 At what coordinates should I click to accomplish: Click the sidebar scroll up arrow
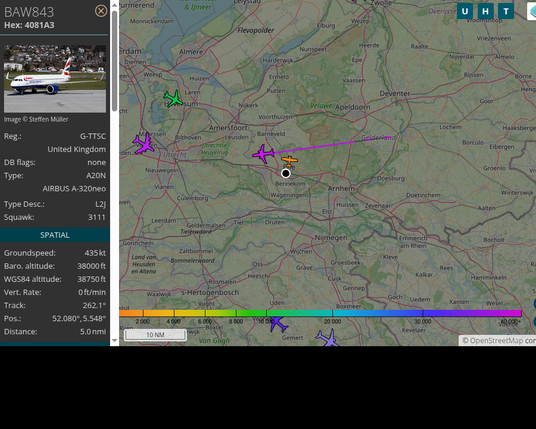pos(115,5)
